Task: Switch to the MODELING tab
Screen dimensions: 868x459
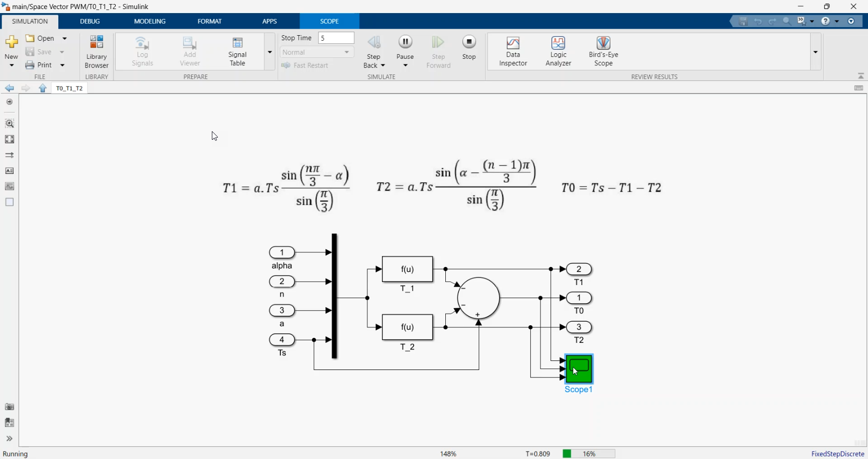Action: point(150,21)
